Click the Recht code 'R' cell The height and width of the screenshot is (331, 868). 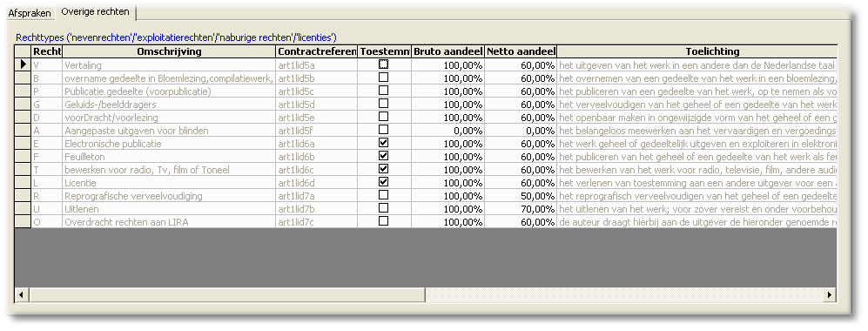[46, 196]
